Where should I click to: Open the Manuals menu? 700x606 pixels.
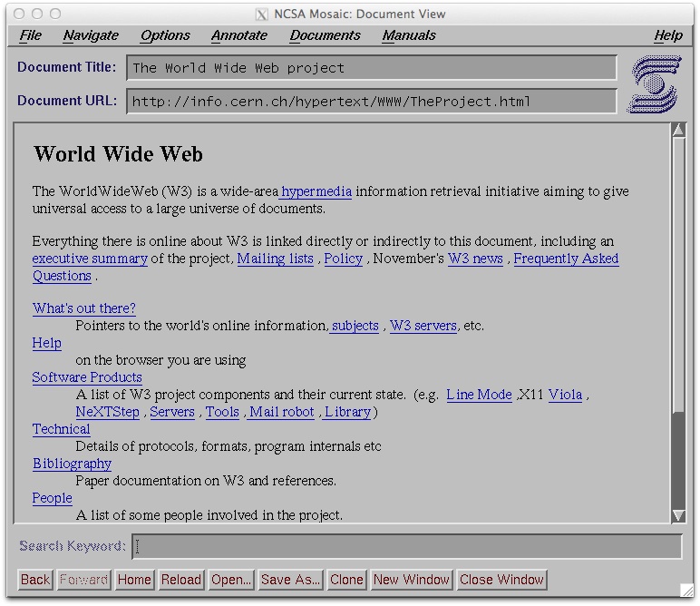click(x=409, y=35)
